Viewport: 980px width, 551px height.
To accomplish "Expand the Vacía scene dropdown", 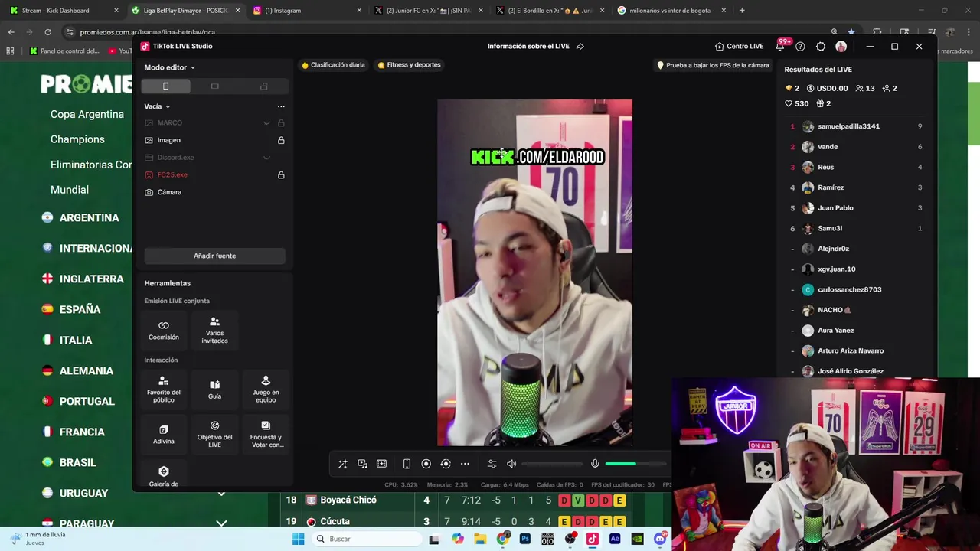I will pos(157,106).
